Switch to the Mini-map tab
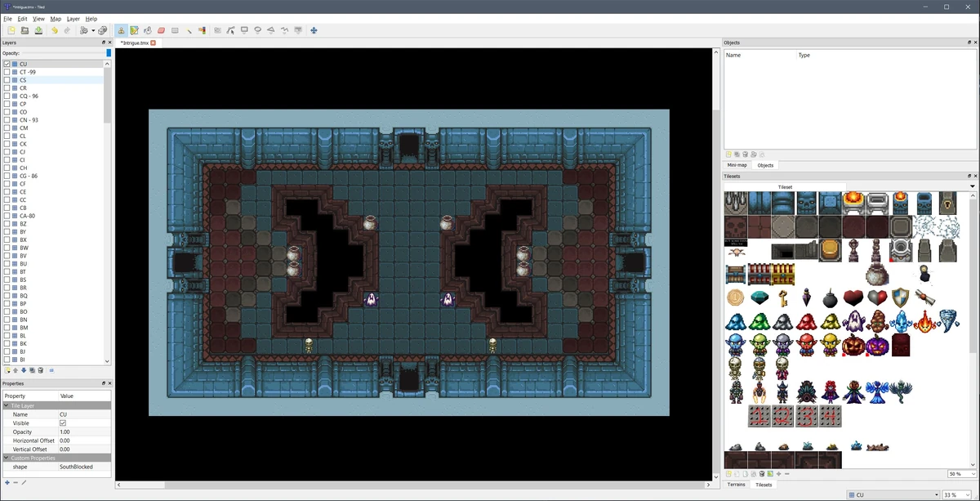Image resolution: width=980 pixels, height=501 pixels. point(737,165)
